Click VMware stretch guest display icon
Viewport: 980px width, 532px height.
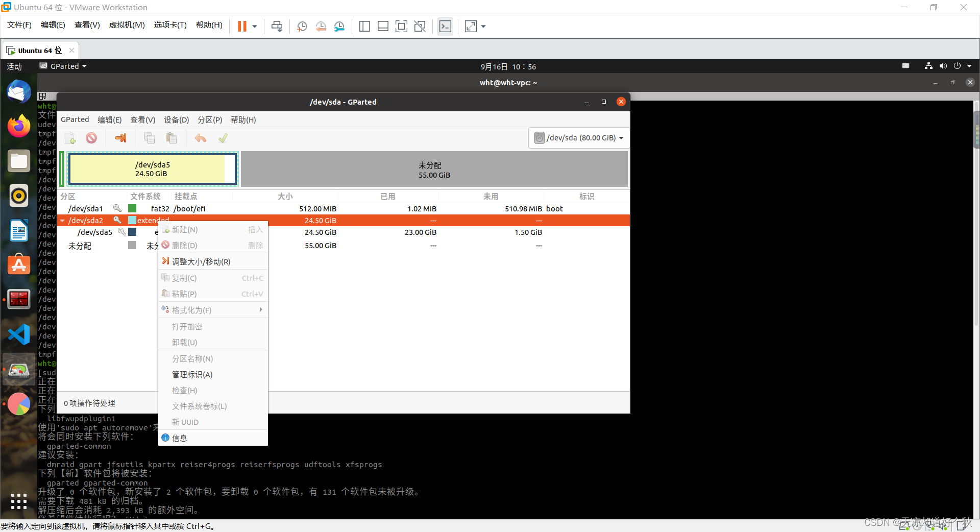point(471,26)
